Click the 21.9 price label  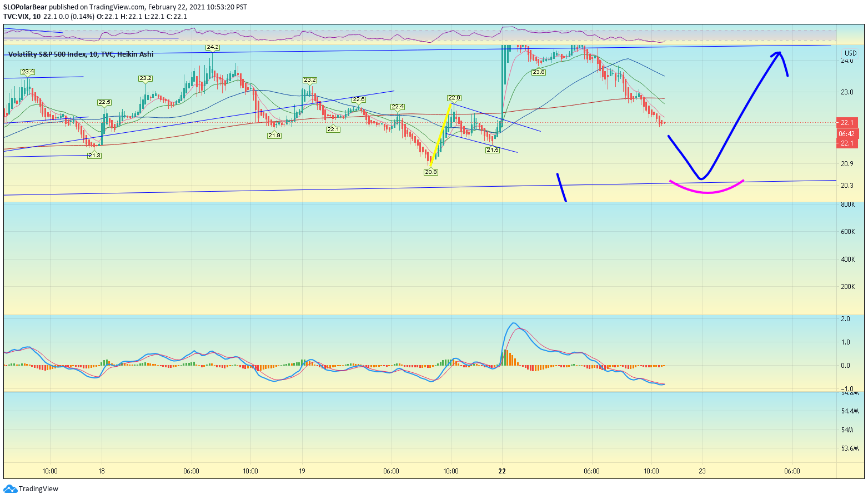[274, 136]
